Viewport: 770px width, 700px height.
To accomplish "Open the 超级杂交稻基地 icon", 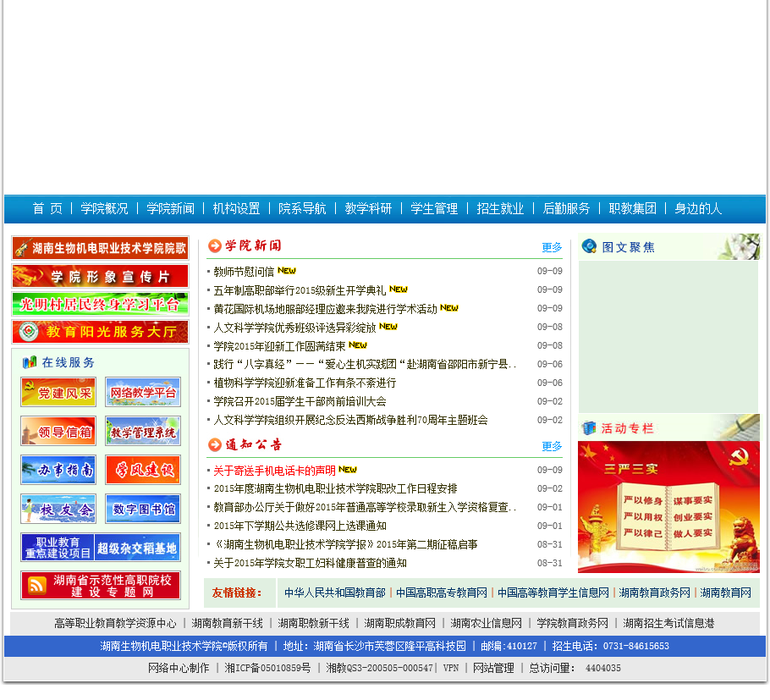I will tap(137, 548).
